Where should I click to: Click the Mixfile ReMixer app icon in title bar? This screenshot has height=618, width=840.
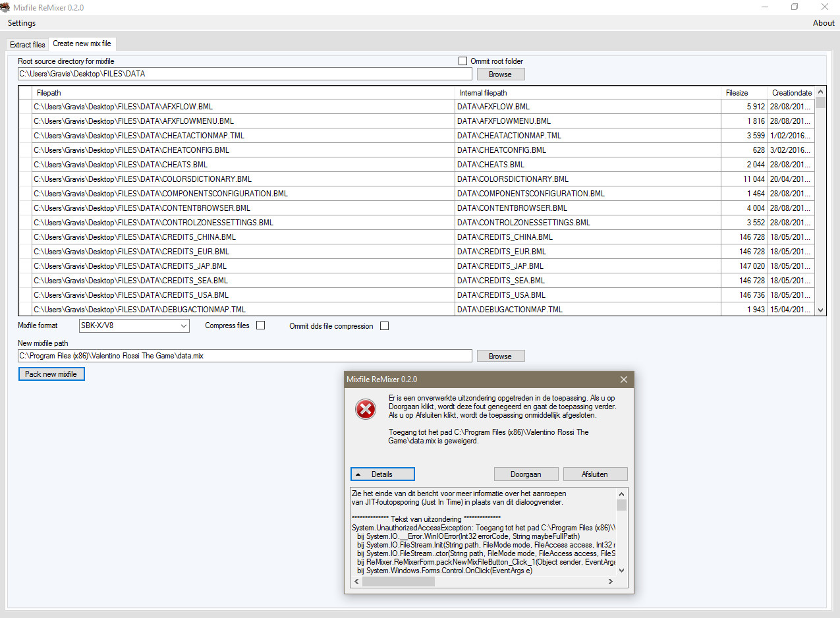click(5, 7)
